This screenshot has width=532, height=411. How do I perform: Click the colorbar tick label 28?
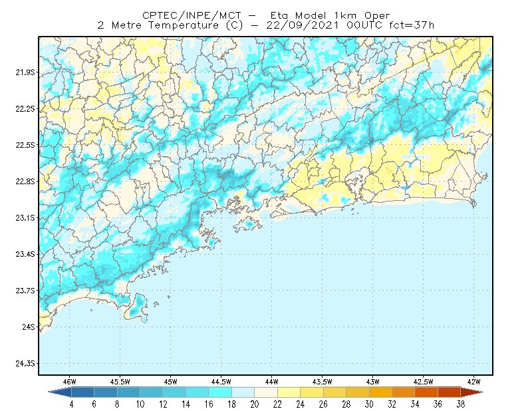[346, 404]
